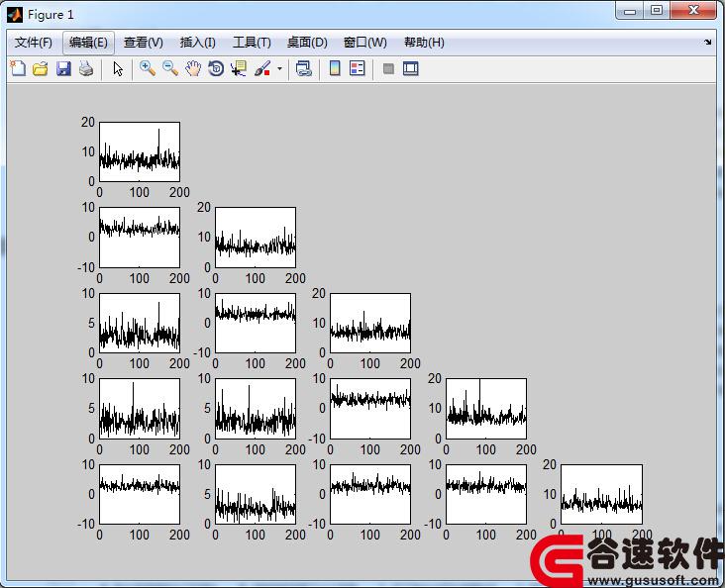This screenshot has width=725, height=588.
Task: Click the Show Plot Tools and Dock icon
Action: coord(411,68)
